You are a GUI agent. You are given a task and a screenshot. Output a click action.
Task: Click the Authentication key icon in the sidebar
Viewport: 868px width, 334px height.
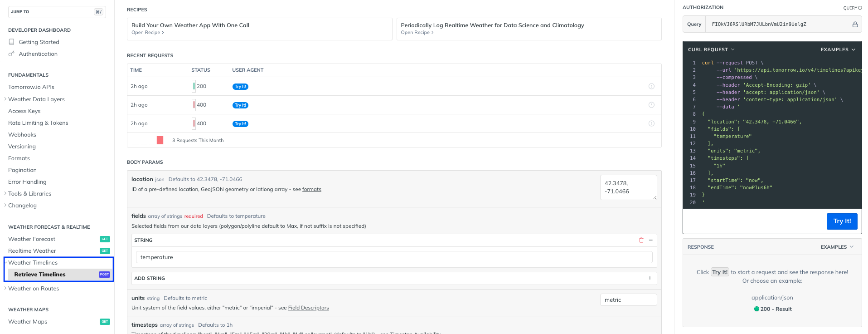coord(11,54)
